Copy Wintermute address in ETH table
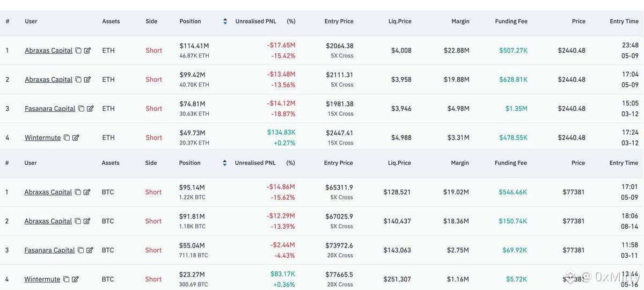 [x=67, y=137]
